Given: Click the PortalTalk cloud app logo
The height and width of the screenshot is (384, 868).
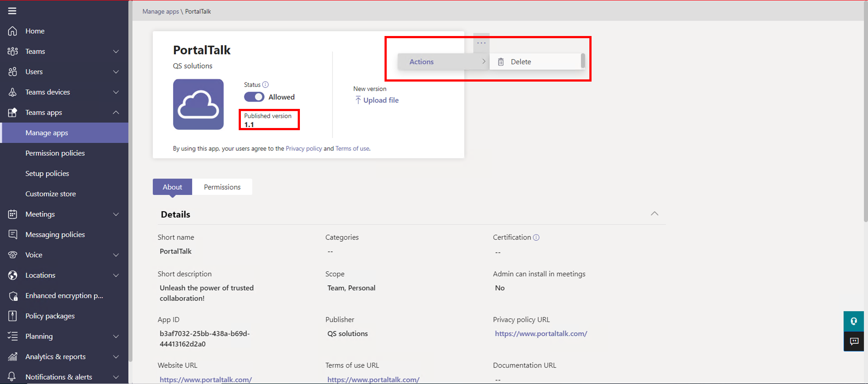Looking at the screenshot, I should click(x=198, y=104).
